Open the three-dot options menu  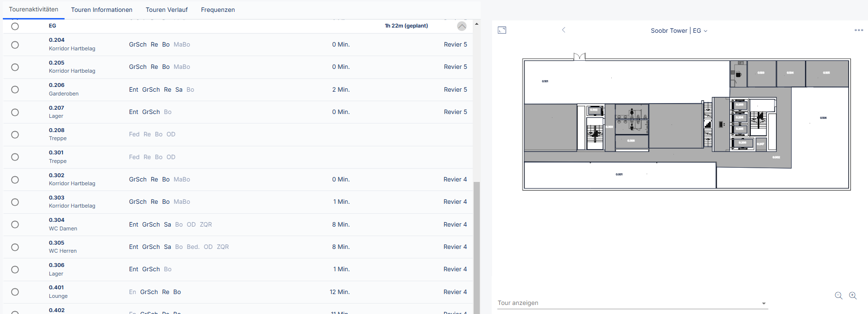point(859,30)
